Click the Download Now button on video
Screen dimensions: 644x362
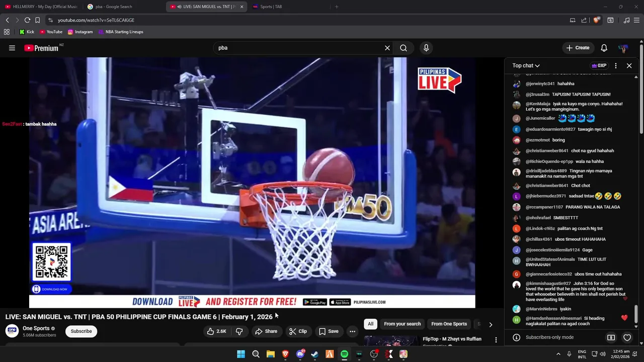point(51,289)
